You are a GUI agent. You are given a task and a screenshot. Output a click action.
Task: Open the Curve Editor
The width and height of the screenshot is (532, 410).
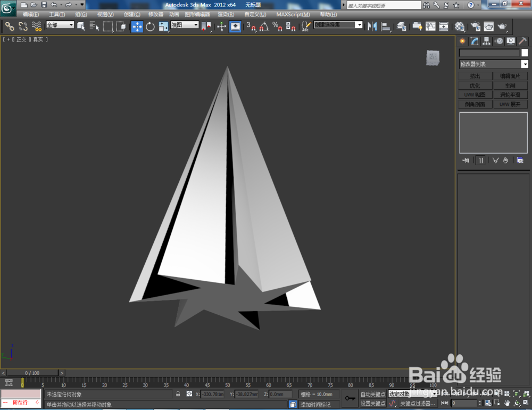click(430, 27)
